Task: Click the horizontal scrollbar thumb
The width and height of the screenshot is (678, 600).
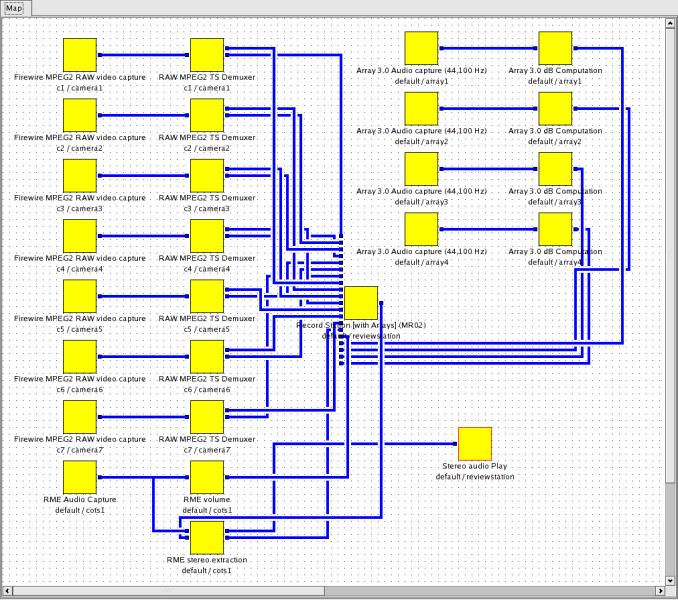Action: [x=168, y=590]
